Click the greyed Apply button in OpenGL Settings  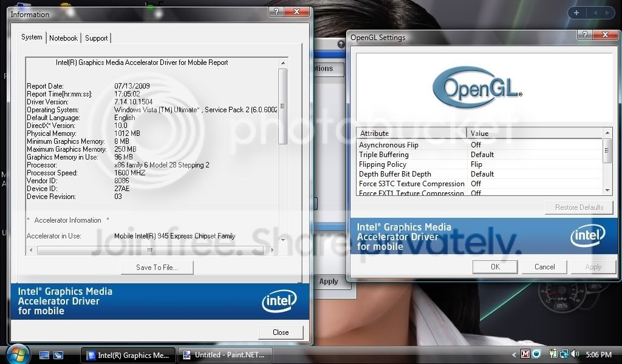point(593,267)
